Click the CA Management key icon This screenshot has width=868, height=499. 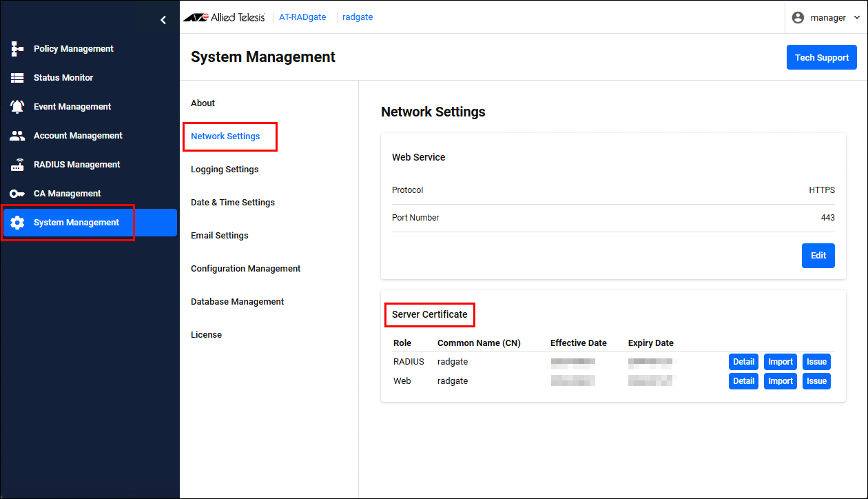tap(17, 194)
